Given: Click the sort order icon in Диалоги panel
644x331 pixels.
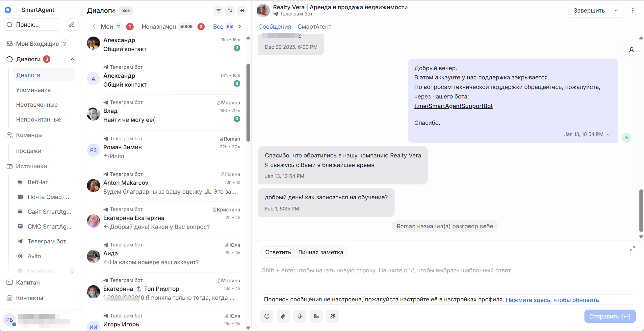Looking at the screenshot, I should tap(230, 11).
